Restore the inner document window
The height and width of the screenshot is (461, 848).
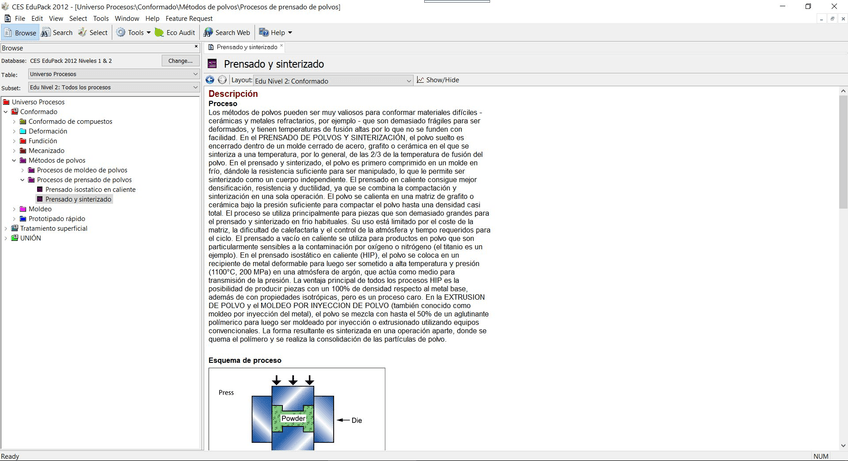832,18
